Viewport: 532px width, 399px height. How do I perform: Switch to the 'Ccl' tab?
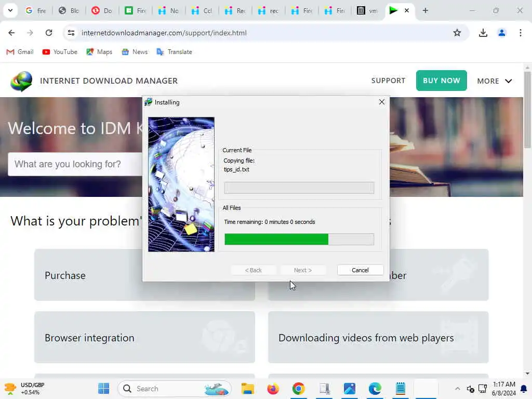coord(202,10)
